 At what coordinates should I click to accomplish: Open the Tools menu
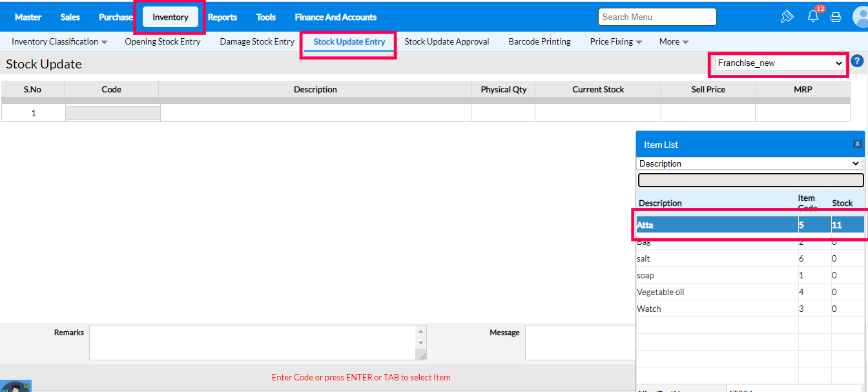tap(266, 17)
